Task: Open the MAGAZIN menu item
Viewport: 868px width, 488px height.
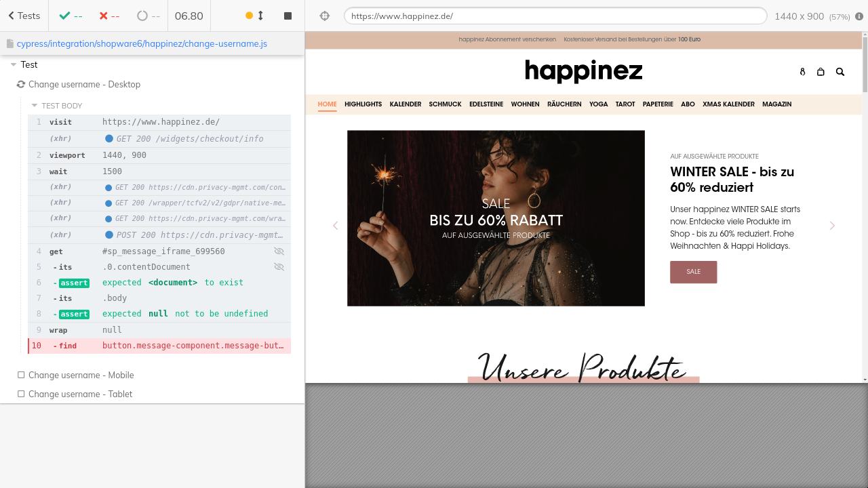Action: tap(776, 104)
